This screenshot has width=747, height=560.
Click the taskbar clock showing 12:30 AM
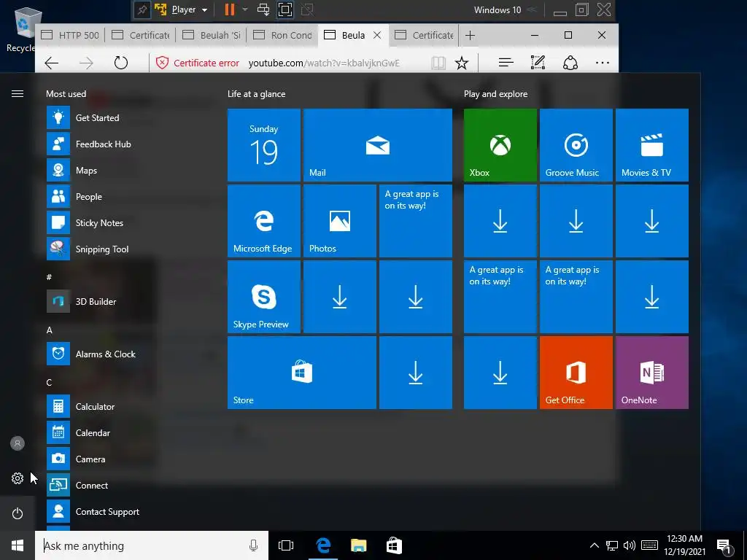click(684, 545)
